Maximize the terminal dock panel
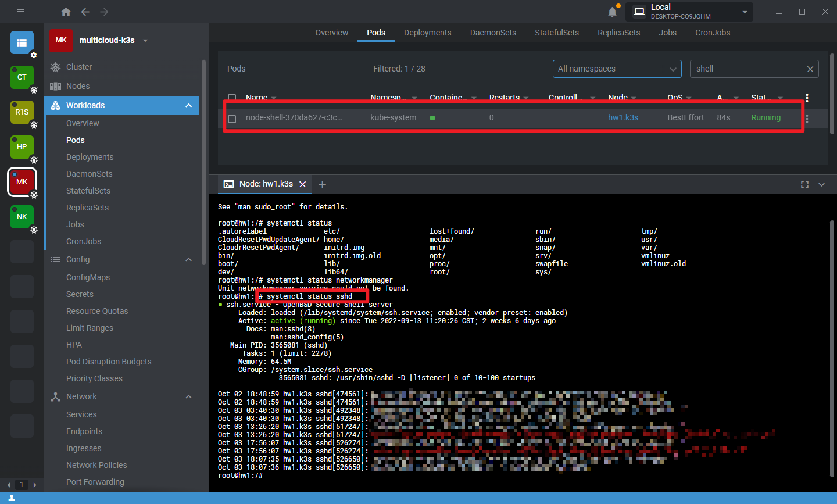Viewport: 837px width, 504px height. pyautogui.click(x=804, y=184)
